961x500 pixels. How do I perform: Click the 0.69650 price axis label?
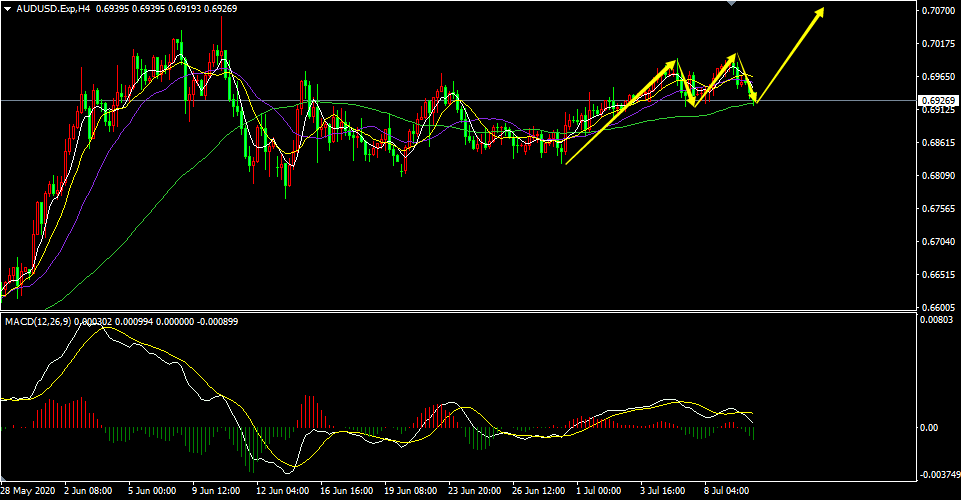tap(938, 77)
